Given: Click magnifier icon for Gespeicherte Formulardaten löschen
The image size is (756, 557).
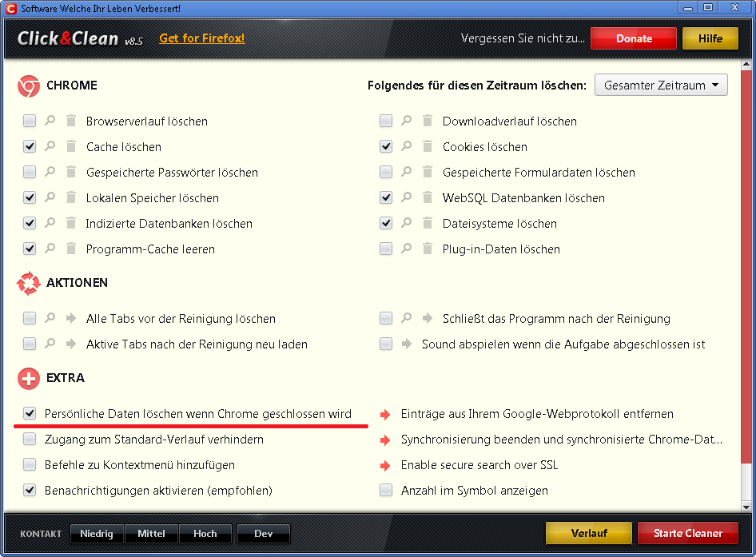Looking at the screenshot, I should pyautogui.click(x=407, y=172).
